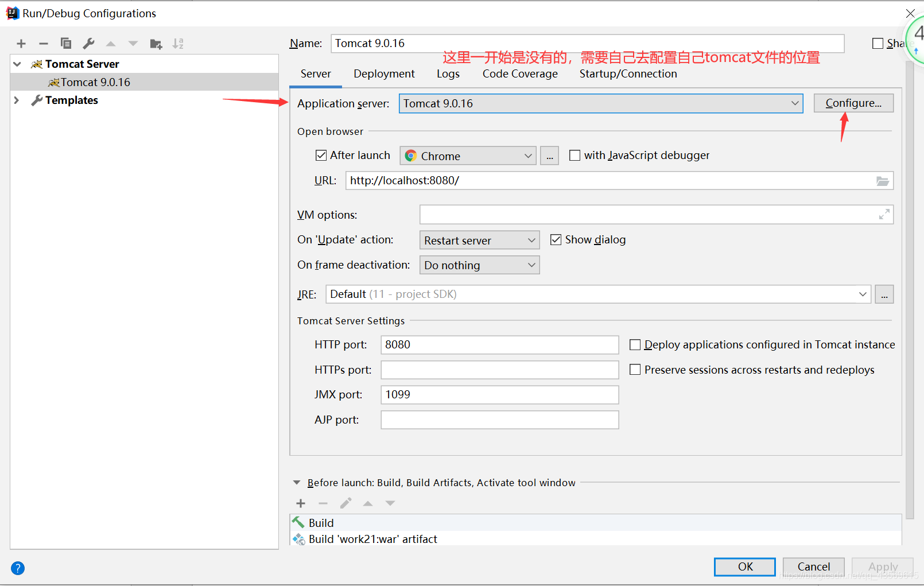Screen dimensions: 924x586
Task: Open JRE Default dropdown
Action: [598, 294]
